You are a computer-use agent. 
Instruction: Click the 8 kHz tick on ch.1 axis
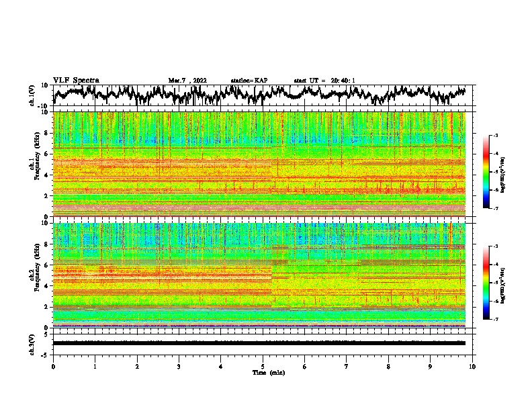[47, 133]
